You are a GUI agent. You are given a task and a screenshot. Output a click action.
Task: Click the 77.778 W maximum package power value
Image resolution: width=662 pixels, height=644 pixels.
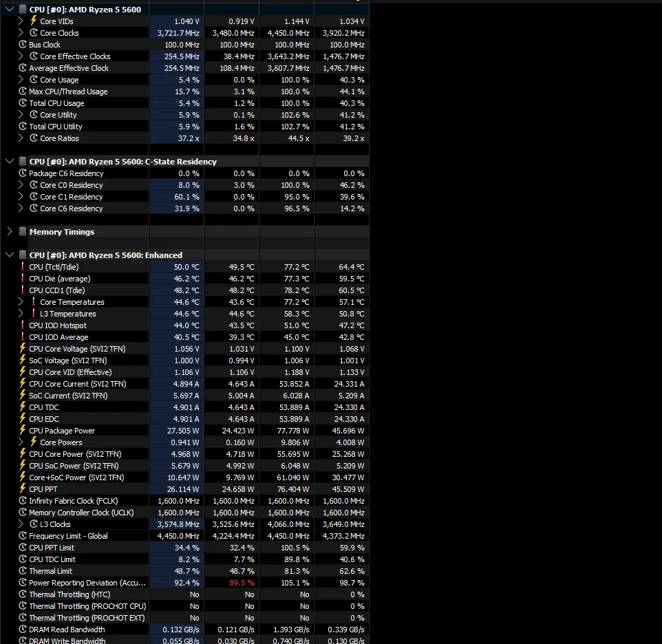coord(293,431)
